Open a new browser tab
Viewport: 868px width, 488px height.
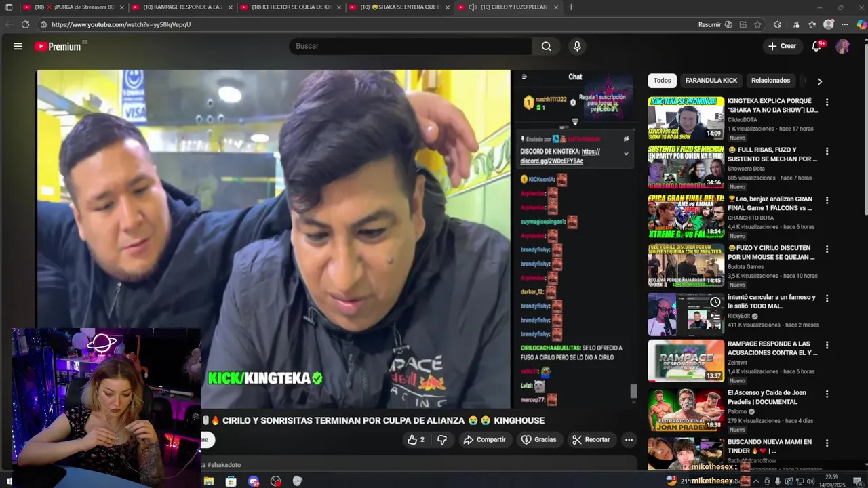(x=571, y=7)
